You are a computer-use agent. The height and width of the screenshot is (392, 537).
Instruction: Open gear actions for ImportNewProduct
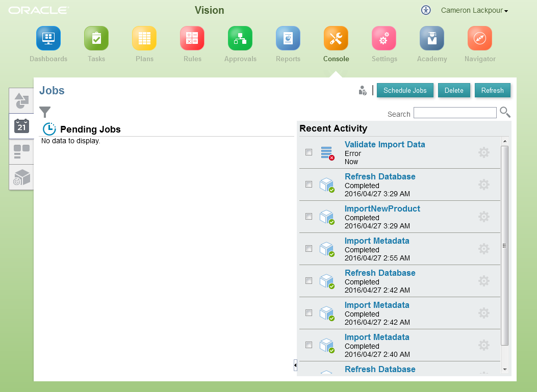point(483,217)
